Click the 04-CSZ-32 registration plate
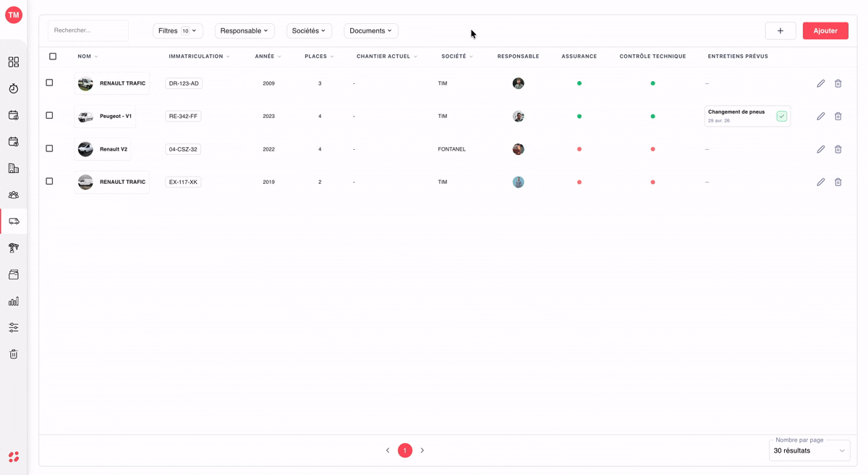This screenshot has width=868, height=475. [183, 149]
